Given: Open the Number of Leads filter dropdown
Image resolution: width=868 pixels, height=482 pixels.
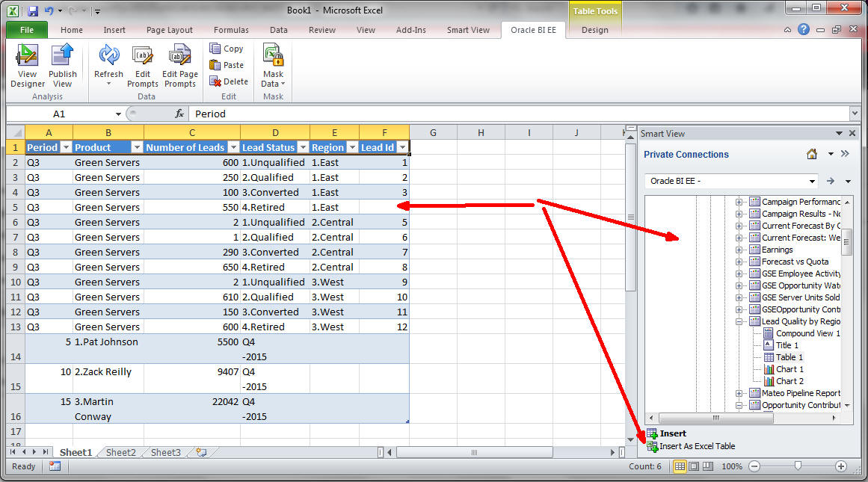Looking at the screenshot, I should click(233, 147).
